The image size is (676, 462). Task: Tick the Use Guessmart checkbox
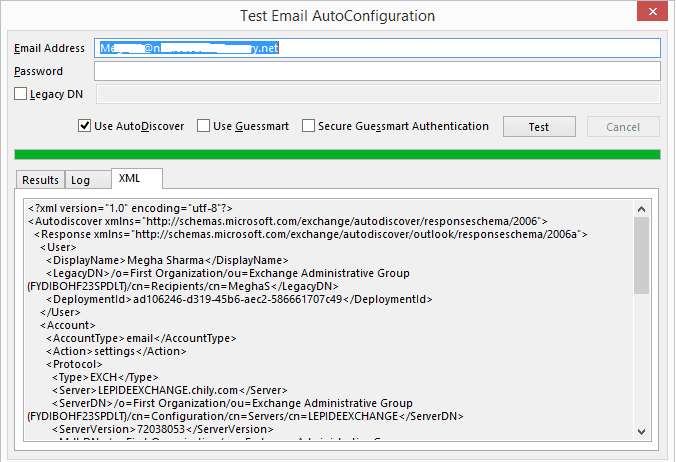coord(204,126)
